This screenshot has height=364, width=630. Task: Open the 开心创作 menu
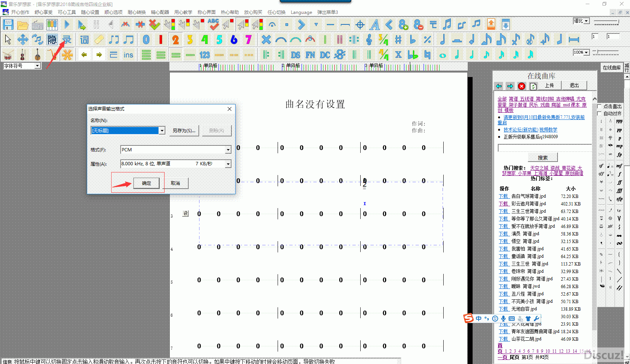(x=20, y=12)
